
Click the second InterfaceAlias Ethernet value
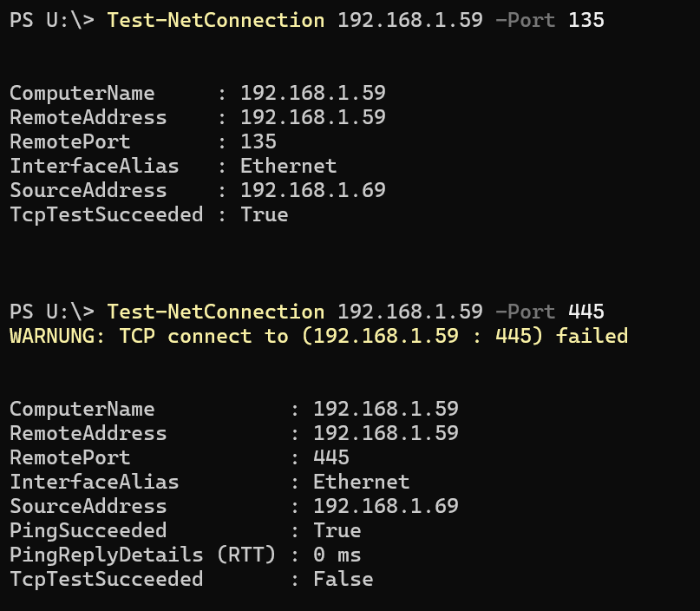[361, 482]
